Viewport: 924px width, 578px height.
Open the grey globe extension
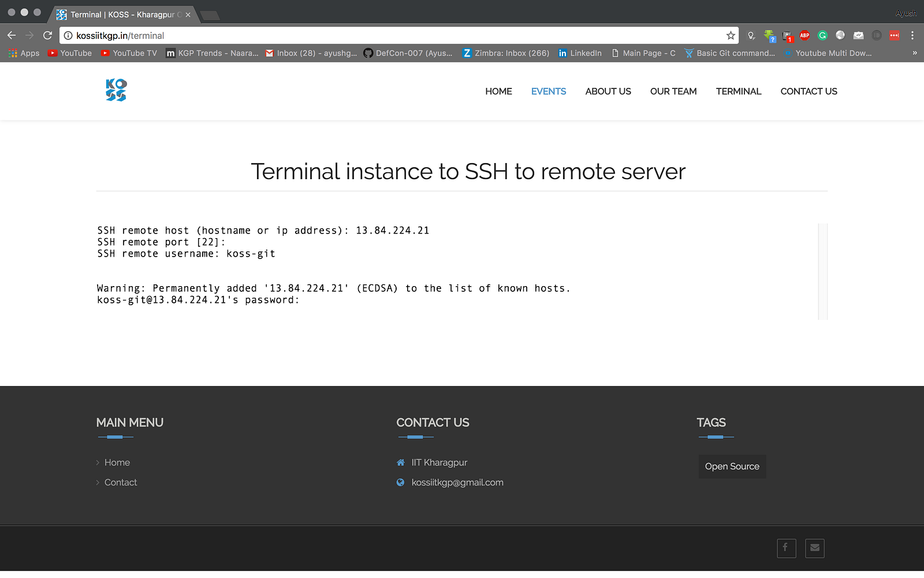tap(840, 35)
